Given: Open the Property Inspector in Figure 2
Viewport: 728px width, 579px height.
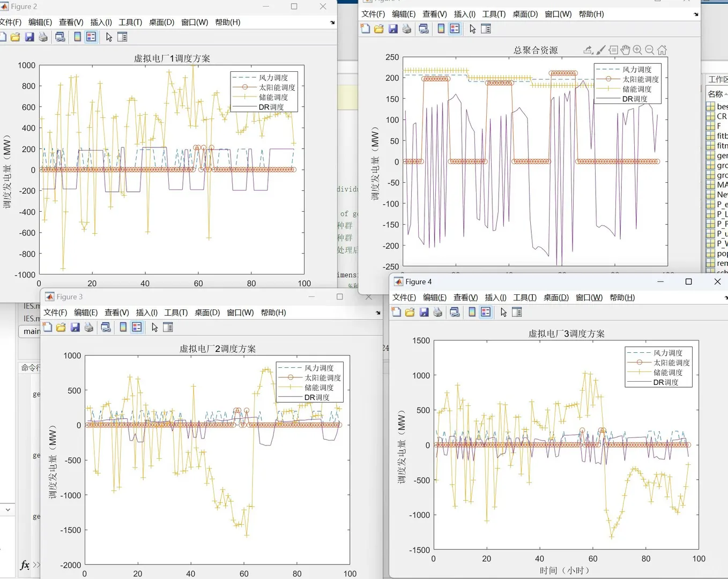Looking at the screenshot, I should pyautogui.click(x=122, y=37).
